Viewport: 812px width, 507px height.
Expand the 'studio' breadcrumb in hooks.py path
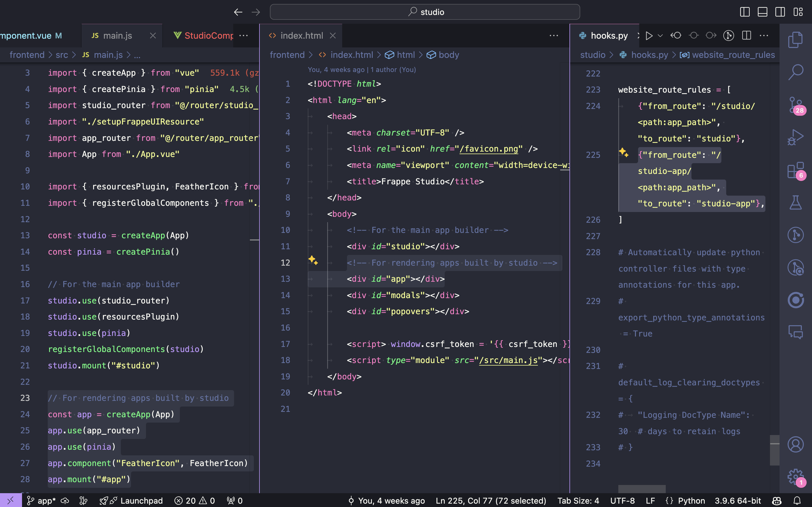592,55
